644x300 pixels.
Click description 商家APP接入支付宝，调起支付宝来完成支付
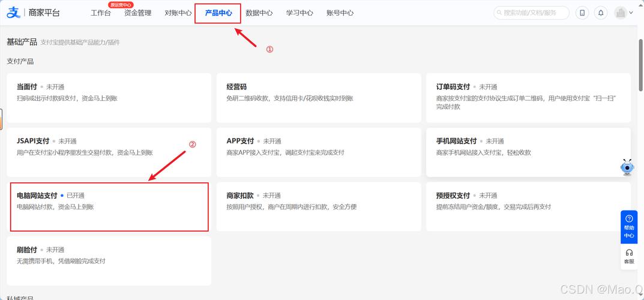coord(285,152)
